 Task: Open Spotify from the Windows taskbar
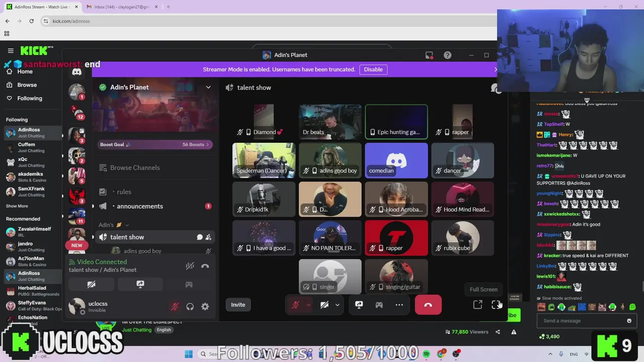(x=426, y=354)
